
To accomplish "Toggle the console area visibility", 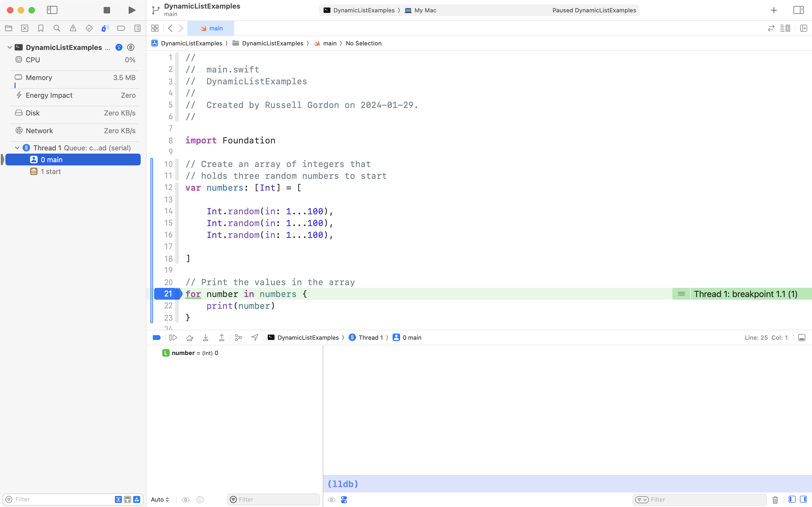I will [x=802, y=337].
